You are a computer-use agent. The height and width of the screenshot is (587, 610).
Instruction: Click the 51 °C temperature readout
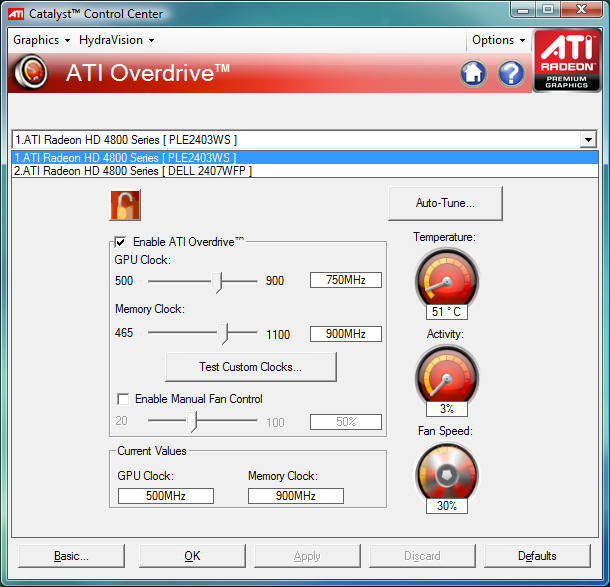click(x=447, y=312)
